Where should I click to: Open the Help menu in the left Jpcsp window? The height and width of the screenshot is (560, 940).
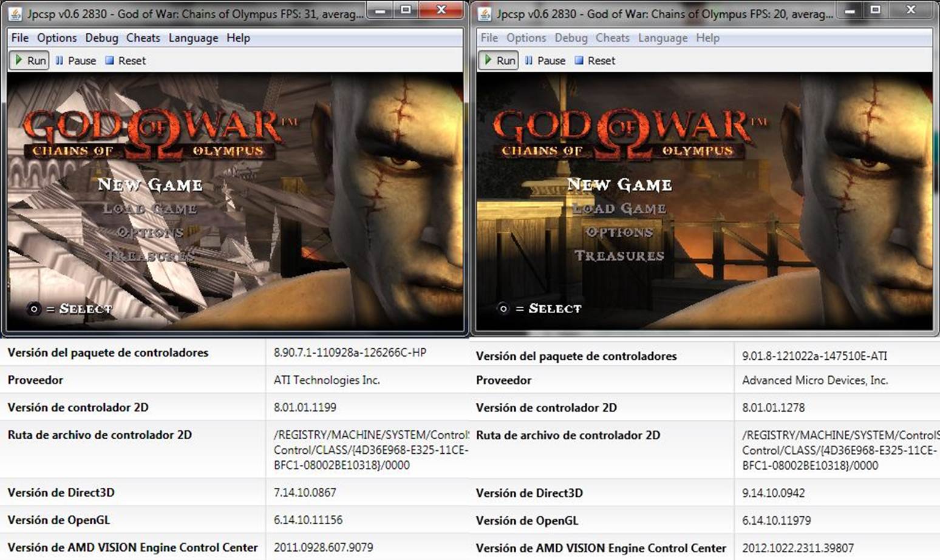[x=238, y=38]
